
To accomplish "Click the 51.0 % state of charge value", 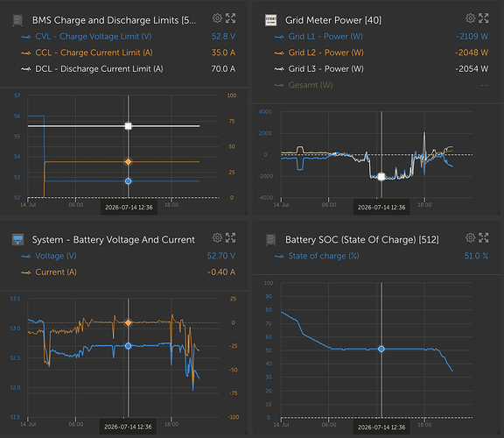I will (x=476, y=256).
